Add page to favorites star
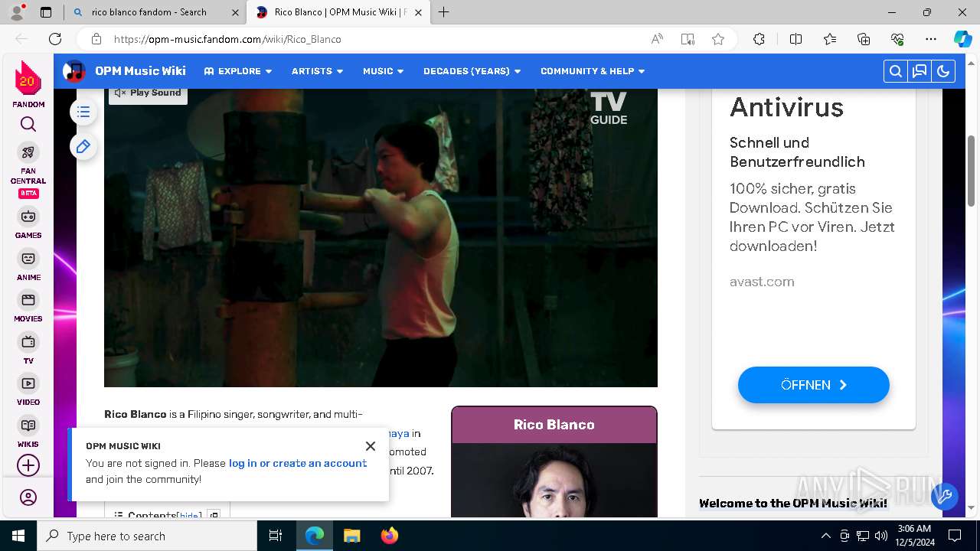 tap(718, 39)
